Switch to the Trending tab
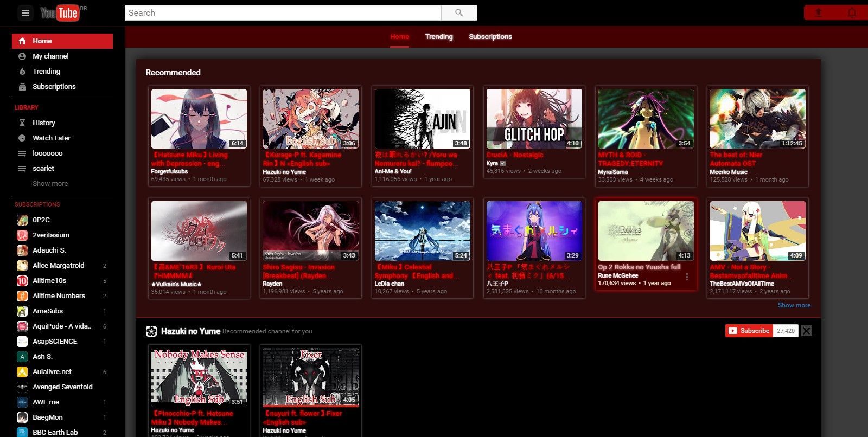Screen dimensions: 868x437 (439, 37)
